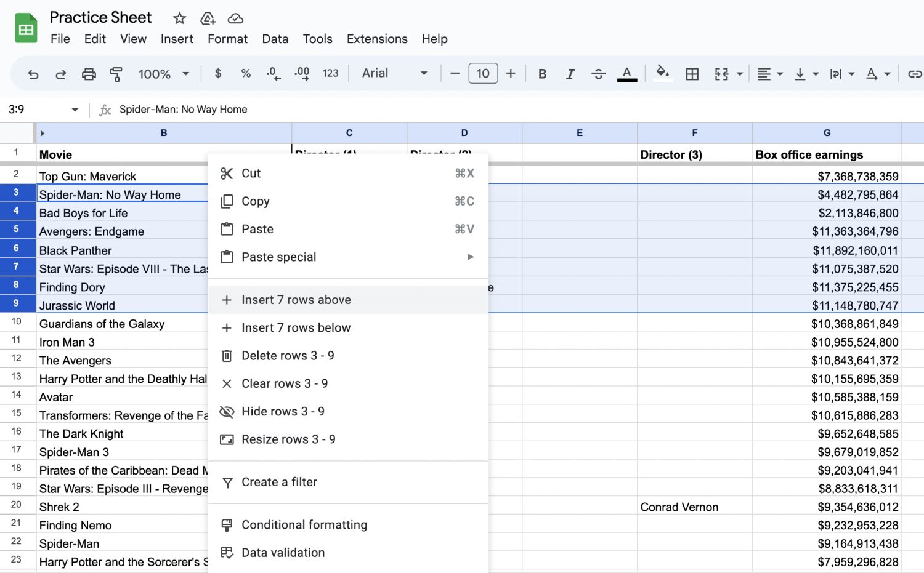Screen dimensions: 924x573
Task: Increase font size with plus button
Action: [511, 73]
